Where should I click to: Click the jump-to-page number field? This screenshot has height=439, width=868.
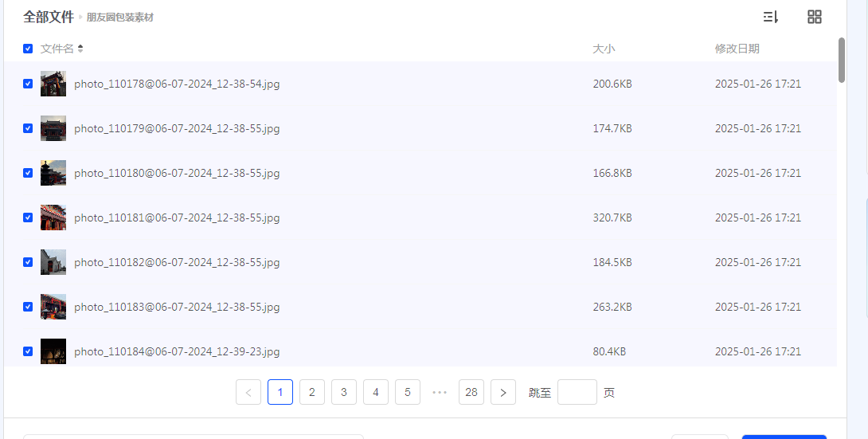click(577, 392)
